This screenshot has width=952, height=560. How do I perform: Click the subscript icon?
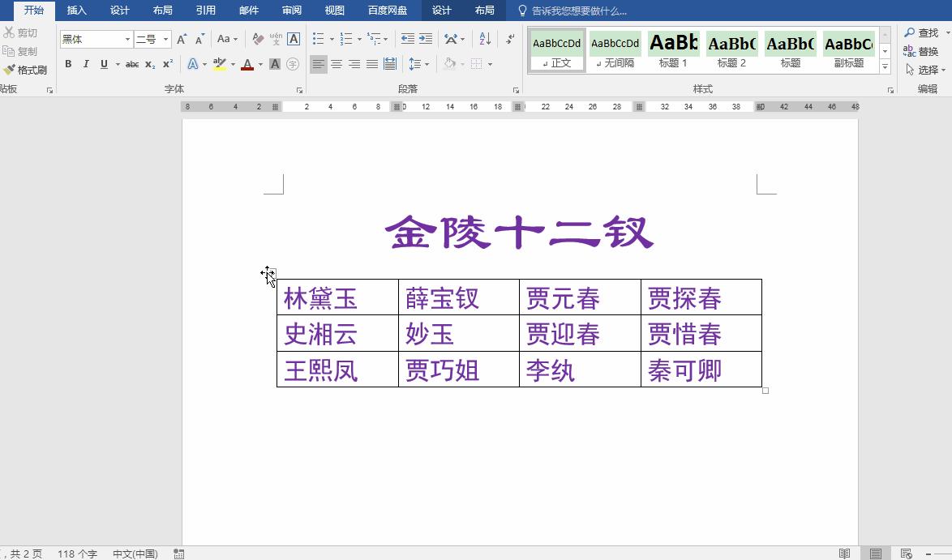pyautogui.click(x=148, y=64)
